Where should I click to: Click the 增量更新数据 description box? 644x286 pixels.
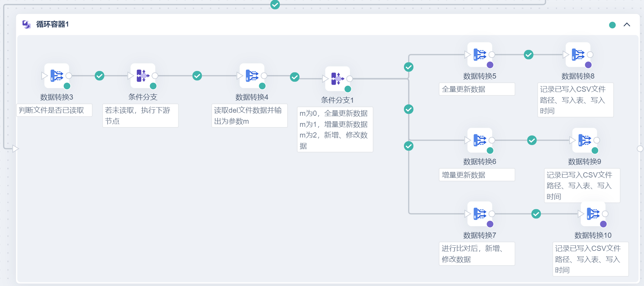(477, 175)
